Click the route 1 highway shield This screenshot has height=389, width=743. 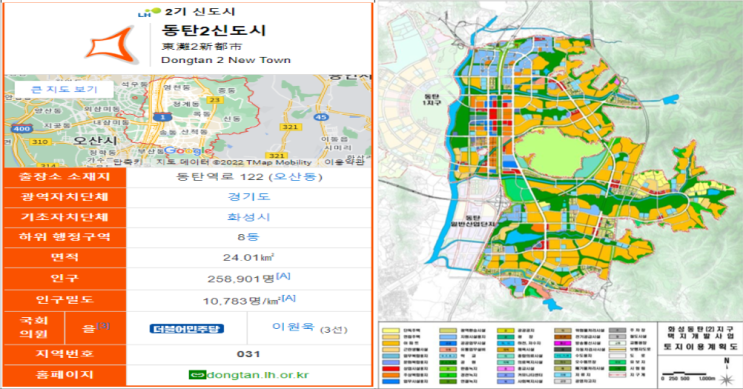coord(163,117)
